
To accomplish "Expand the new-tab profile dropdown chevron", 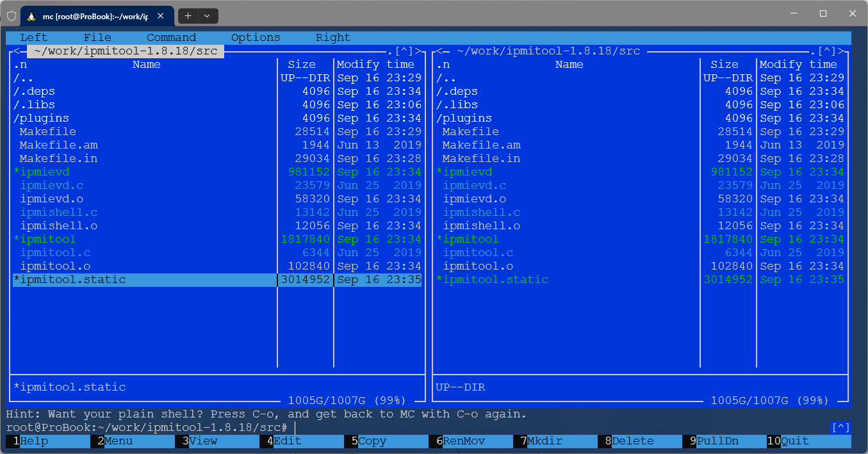I will [208, 15].
